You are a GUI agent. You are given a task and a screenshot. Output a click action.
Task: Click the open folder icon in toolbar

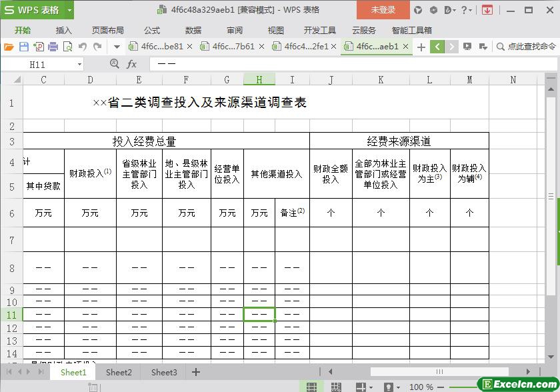(x=9, y=47)
